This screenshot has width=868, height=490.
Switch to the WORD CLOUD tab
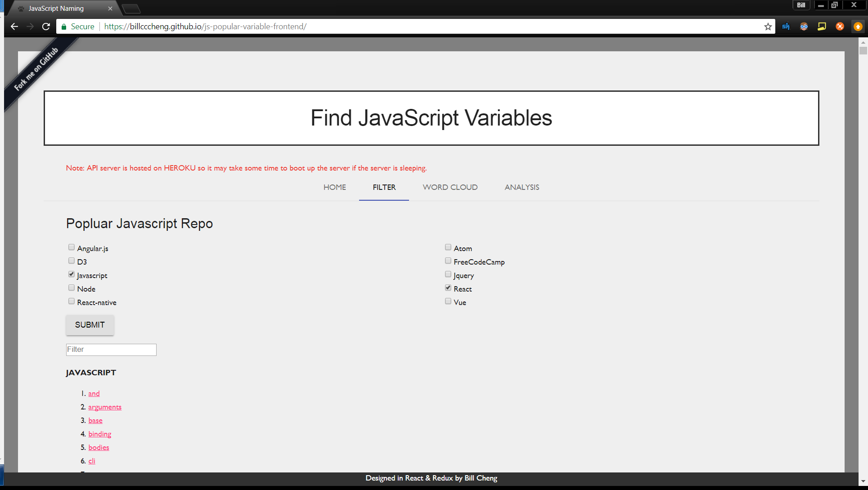point(450,187)
